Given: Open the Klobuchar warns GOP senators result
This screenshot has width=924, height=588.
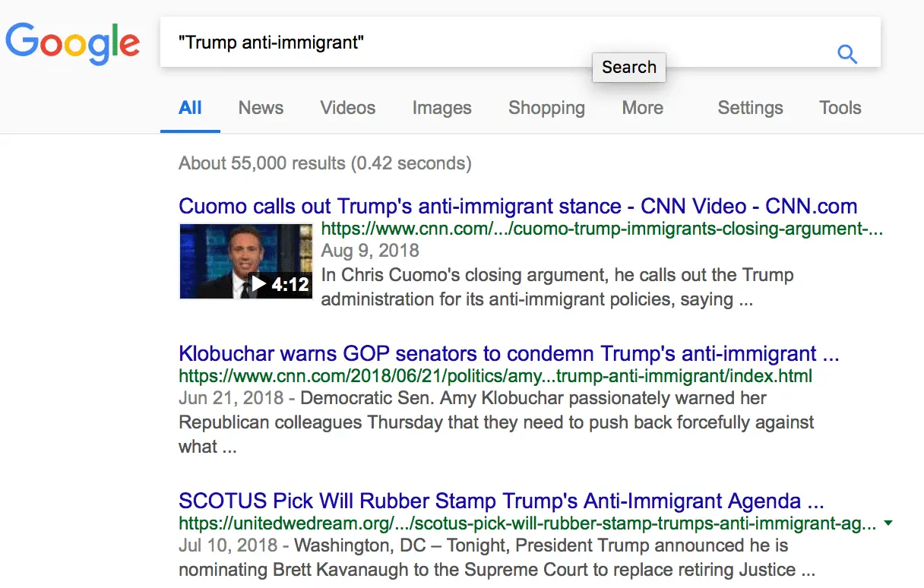Looking at the screenshot, I should [x=508, y=354].
